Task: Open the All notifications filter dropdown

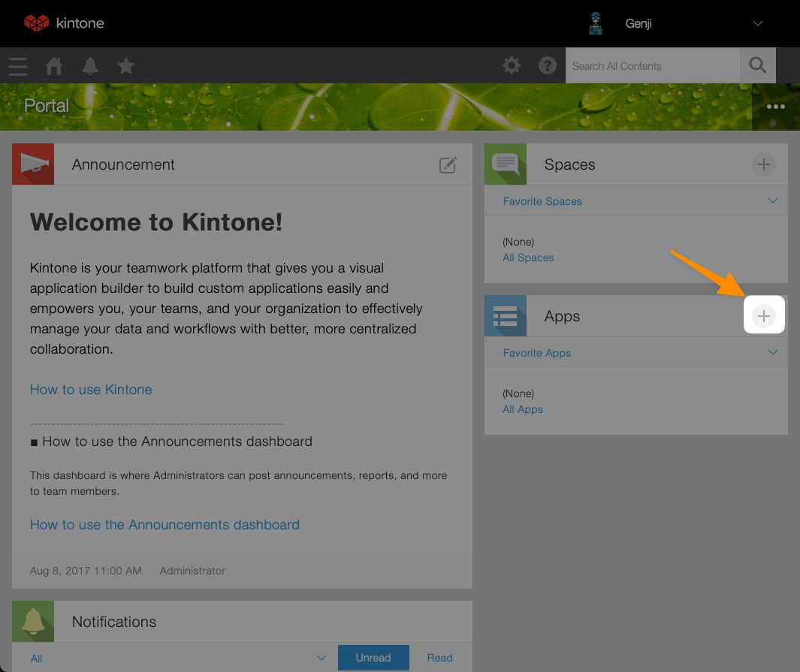Action: point(179,658)
